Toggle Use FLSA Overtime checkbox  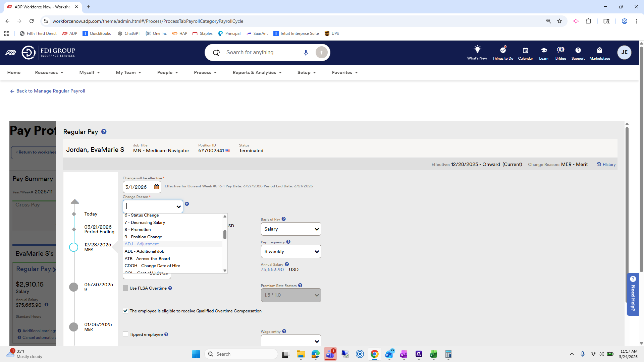[x=125, y=288]
